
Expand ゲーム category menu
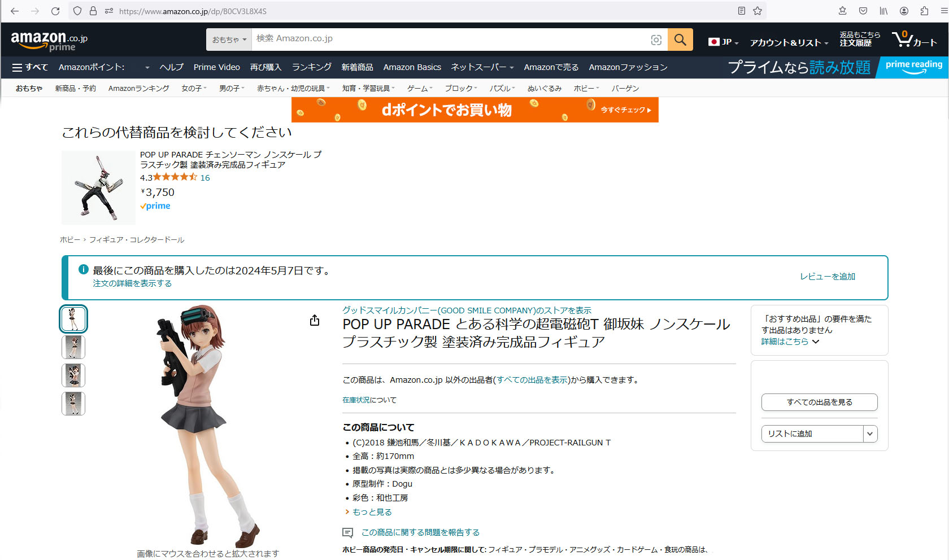tap(420, 88)
